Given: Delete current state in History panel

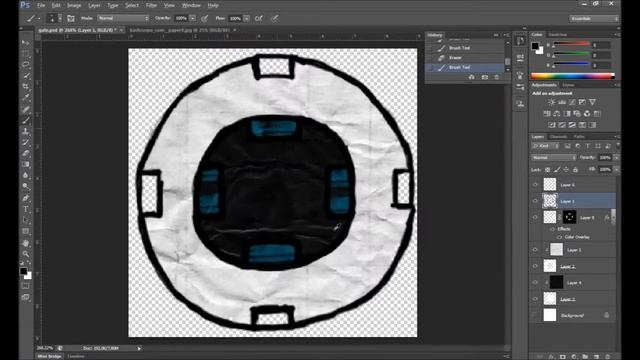Looking at the screenshot, I should [497, 77].
